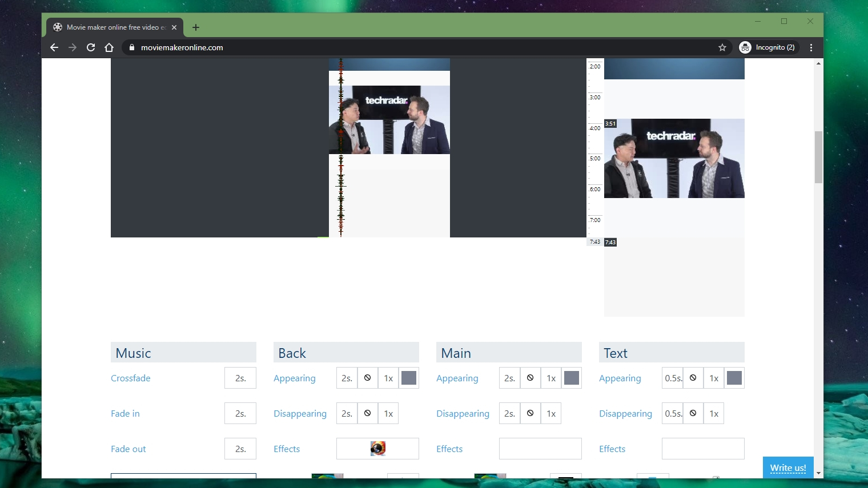
Task: Open the Chrome three-dot menu
Action: 811,47
